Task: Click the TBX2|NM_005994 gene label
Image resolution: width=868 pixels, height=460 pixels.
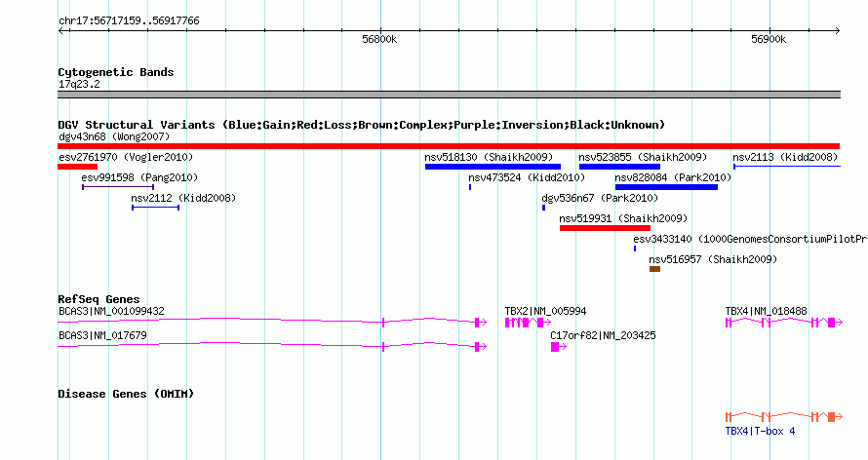Action: (545, 311)
